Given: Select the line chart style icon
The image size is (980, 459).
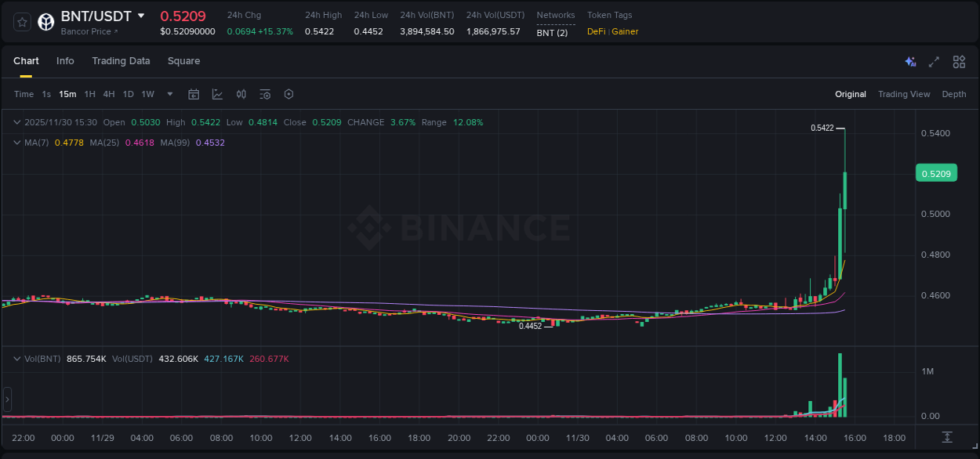Looking at the screenshot, I should click(x=217, y=93).
